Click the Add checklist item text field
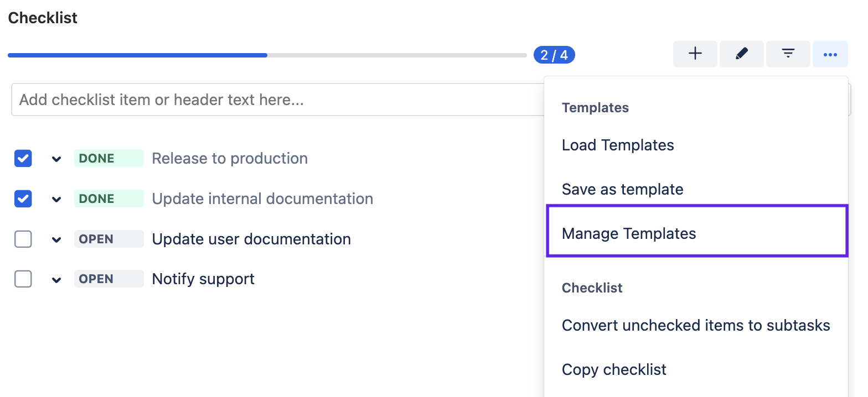The image size is (868, 397). coord(277,100)
